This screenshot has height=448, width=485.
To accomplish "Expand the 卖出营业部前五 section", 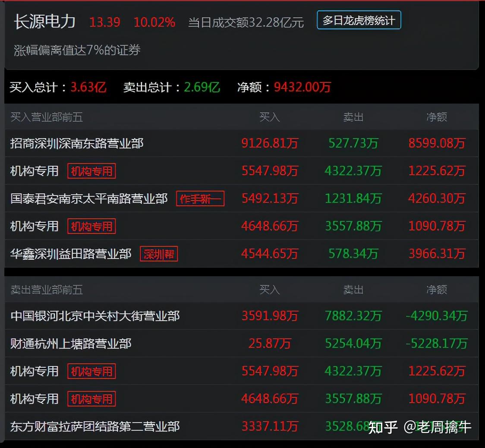I will (47, 290).
